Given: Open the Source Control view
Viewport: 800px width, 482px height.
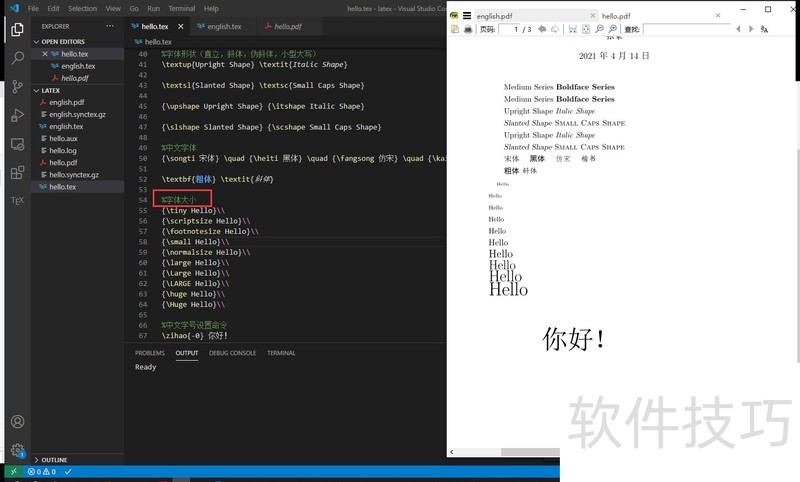Looking at the screenshot, I should click(x=17, y=87).
